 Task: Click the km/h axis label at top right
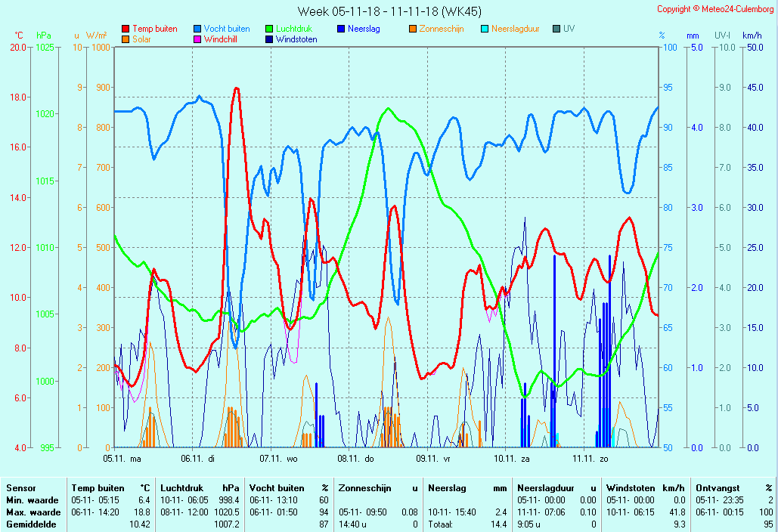pos(752,36)
